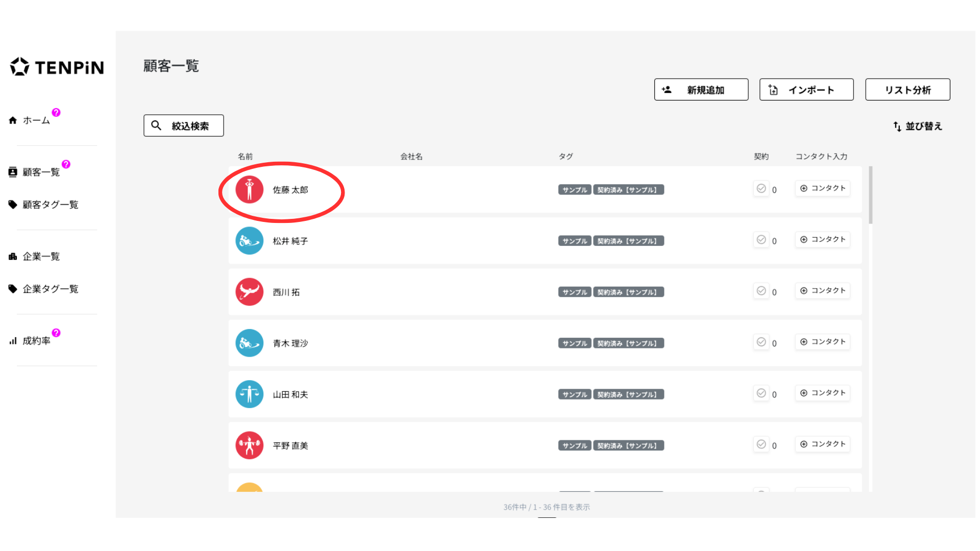This screenshot has height=551, width=980.
Task: Go to 企業一覧 in sidebar
Action: [41, 256]
